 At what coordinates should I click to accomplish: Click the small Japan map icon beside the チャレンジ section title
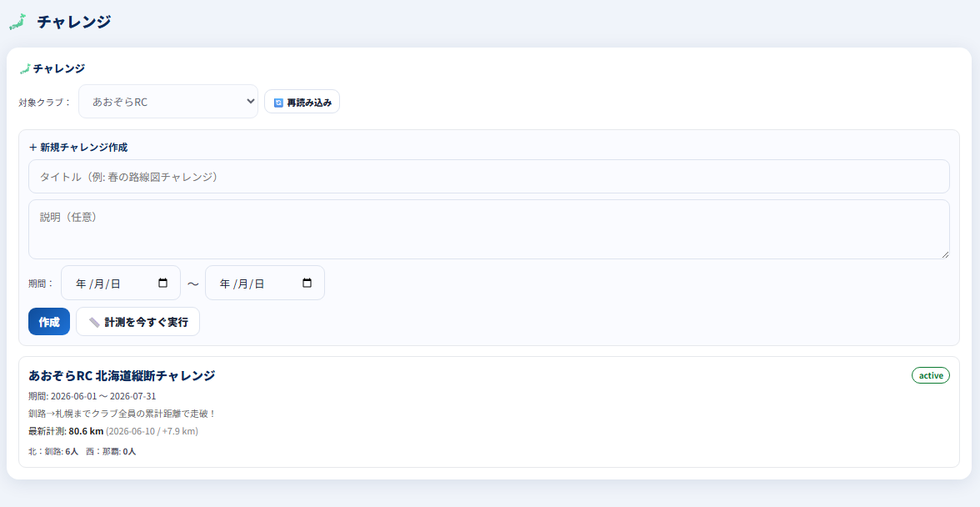click(25, 68)
